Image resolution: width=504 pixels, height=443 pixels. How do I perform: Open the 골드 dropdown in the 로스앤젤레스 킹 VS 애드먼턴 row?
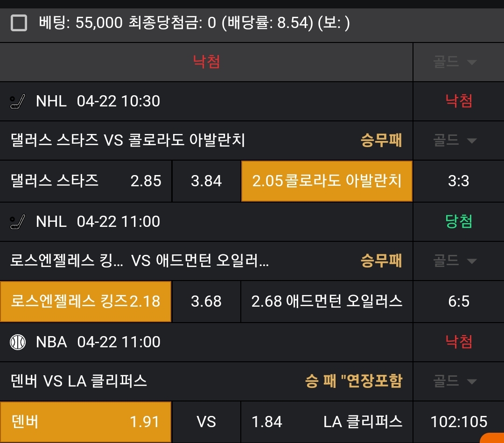[x=455, y=260]
